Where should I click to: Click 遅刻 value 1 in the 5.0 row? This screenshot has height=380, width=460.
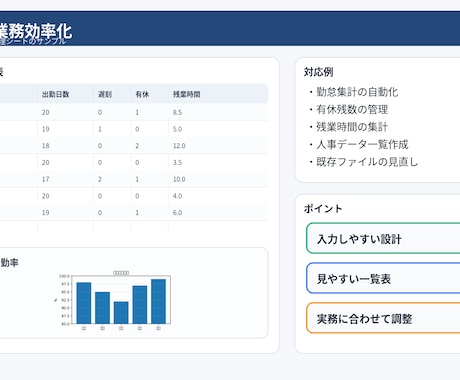tap(100, 129)
